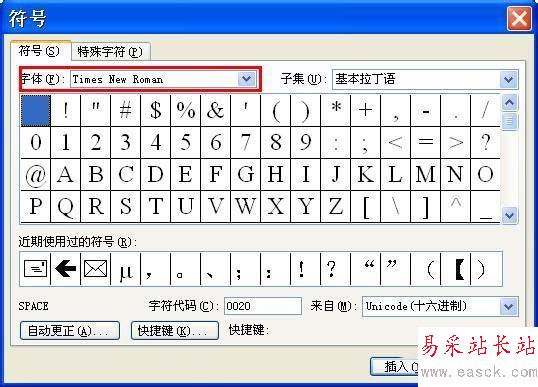Choose the right double quotation mark recent symbol
The width and height of the screenshot is (538, 387).
396,269
